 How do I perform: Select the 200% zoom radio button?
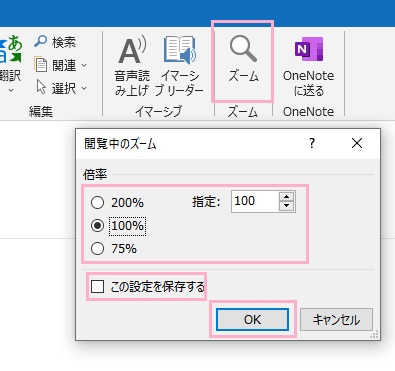(97, 203)
